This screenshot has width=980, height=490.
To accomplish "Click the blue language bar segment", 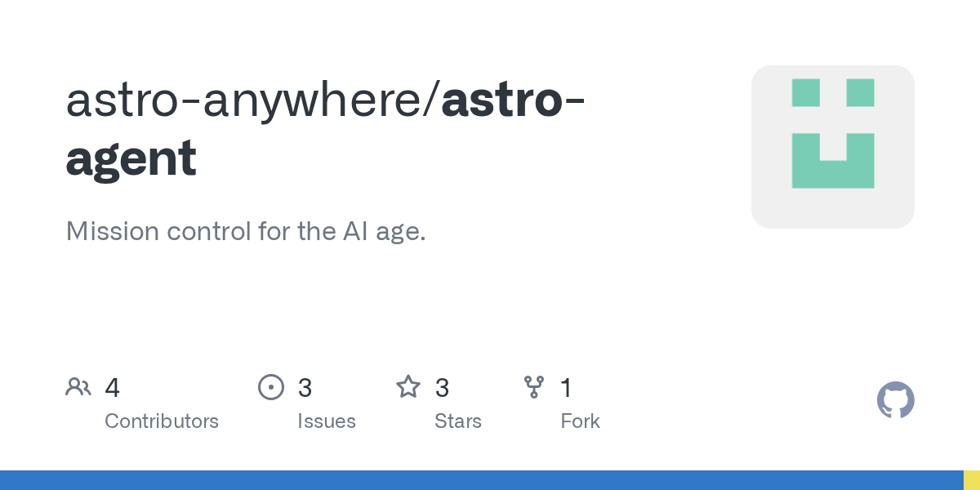I will 482,480.
